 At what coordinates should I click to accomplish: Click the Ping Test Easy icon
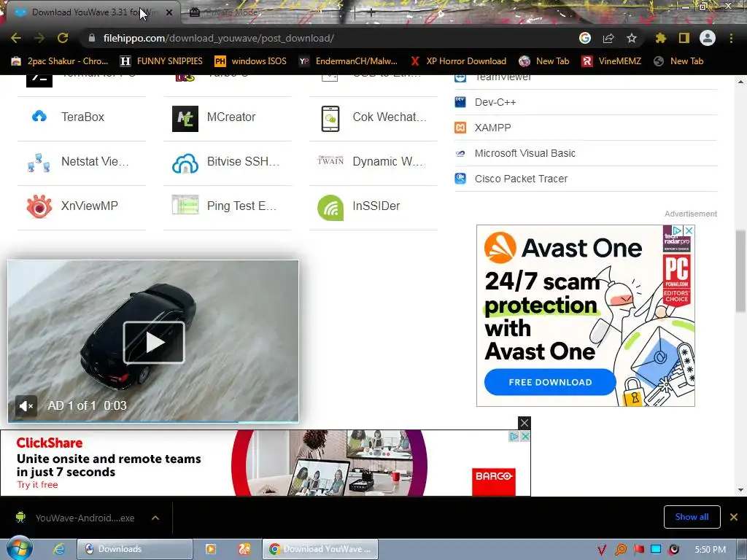[185, 205]
